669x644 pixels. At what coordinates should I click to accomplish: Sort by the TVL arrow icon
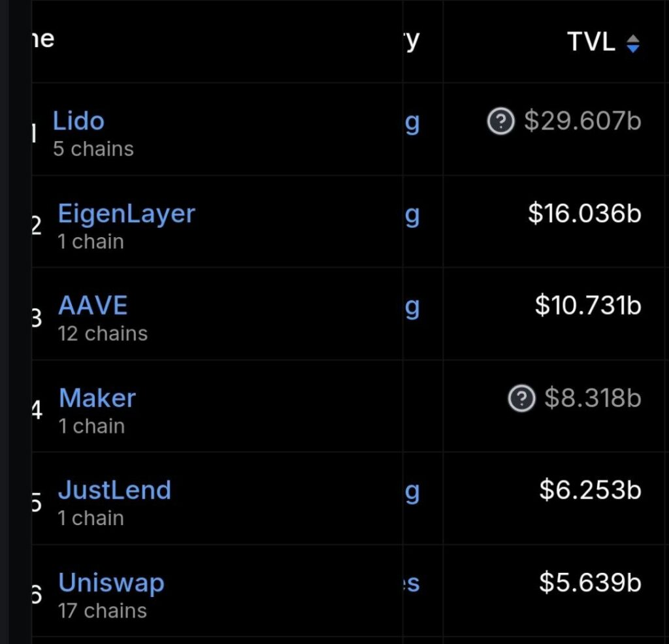point(632,43)
